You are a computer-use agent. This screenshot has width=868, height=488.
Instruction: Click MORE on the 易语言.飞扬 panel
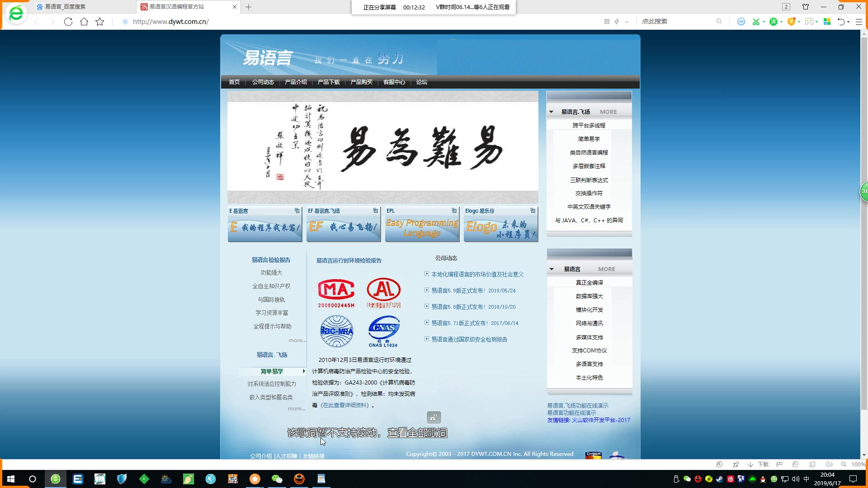[x=608, y=112]
